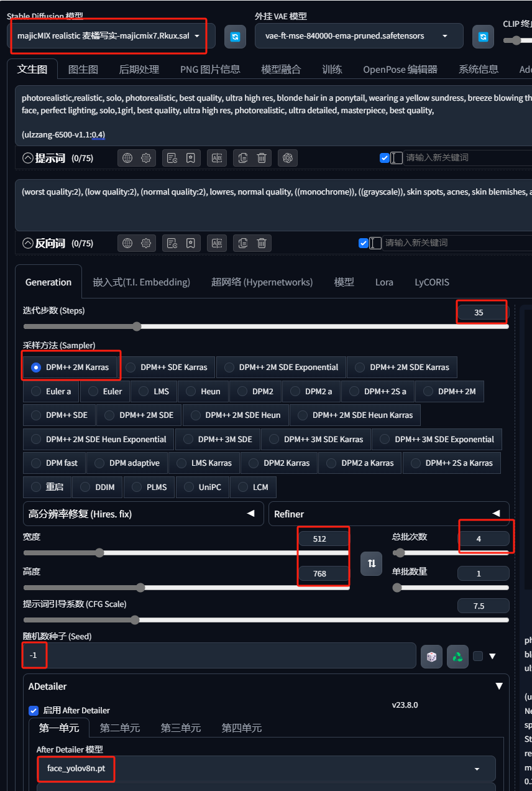The width and height of the screenshot is (532, 791).
Task: Toggle the 启用 After Detailer checkbox
Action: tap(34, 710)
